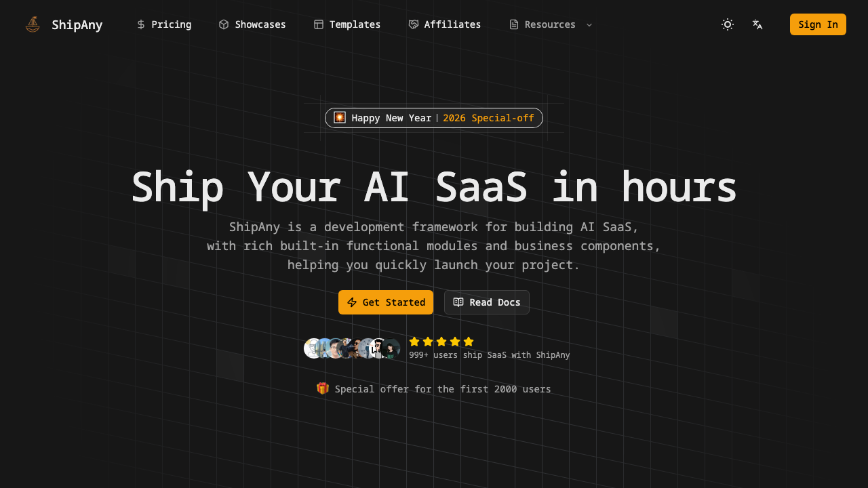Open the language translation switcher
The width and height of the screenshot is (868, 488).
pos(757,24)
